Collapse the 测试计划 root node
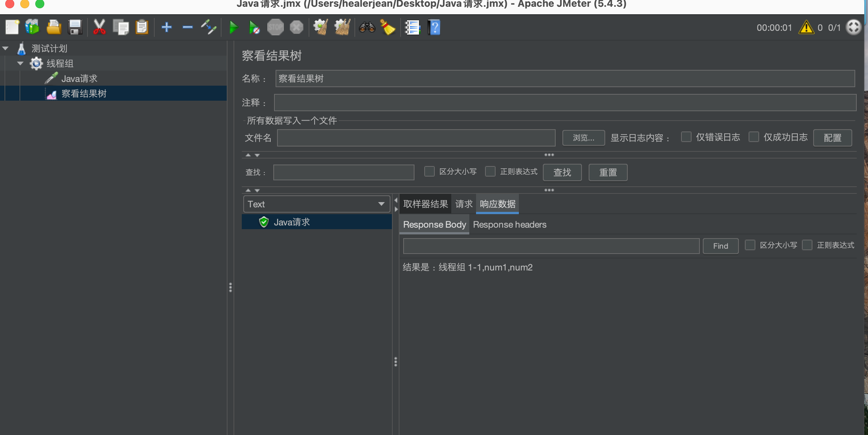The width and height of the screenshot is (868, 435). click(x=5, y=48)
